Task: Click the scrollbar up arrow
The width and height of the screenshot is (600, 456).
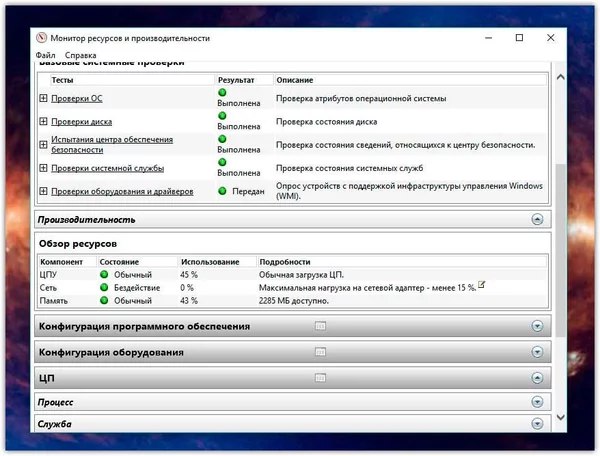Action: click(x=559, y=77)
